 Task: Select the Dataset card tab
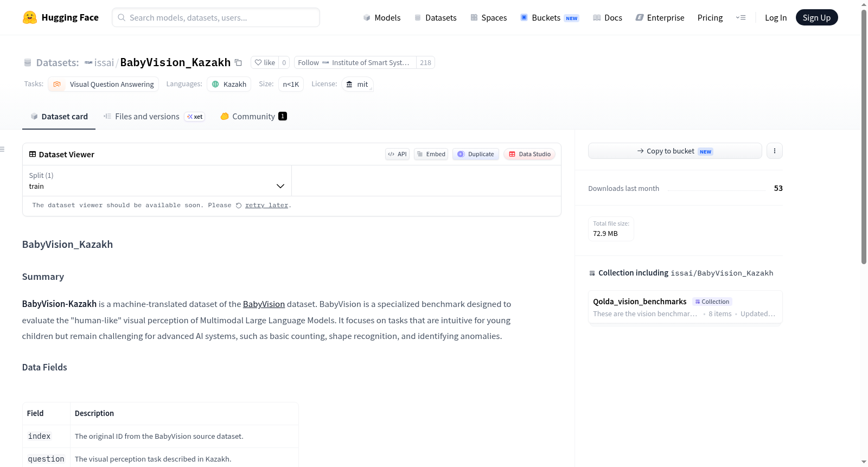pos(59,116)
